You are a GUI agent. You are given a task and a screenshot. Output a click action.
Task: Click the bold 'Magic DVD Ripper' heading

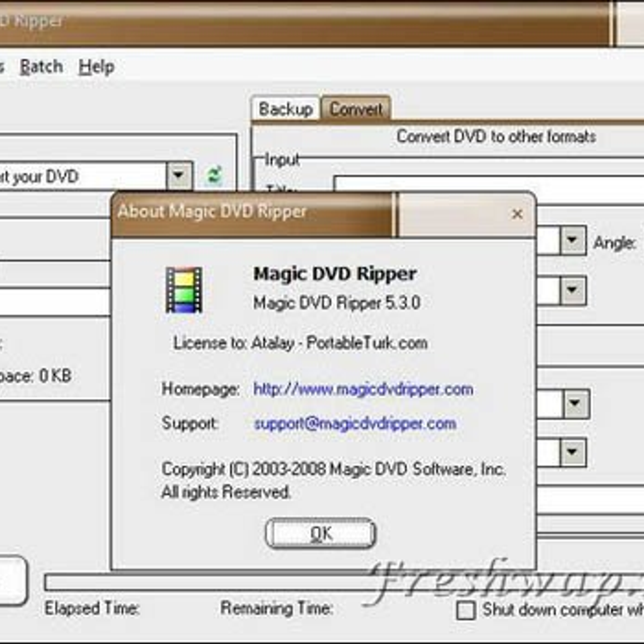click(335, 274)
